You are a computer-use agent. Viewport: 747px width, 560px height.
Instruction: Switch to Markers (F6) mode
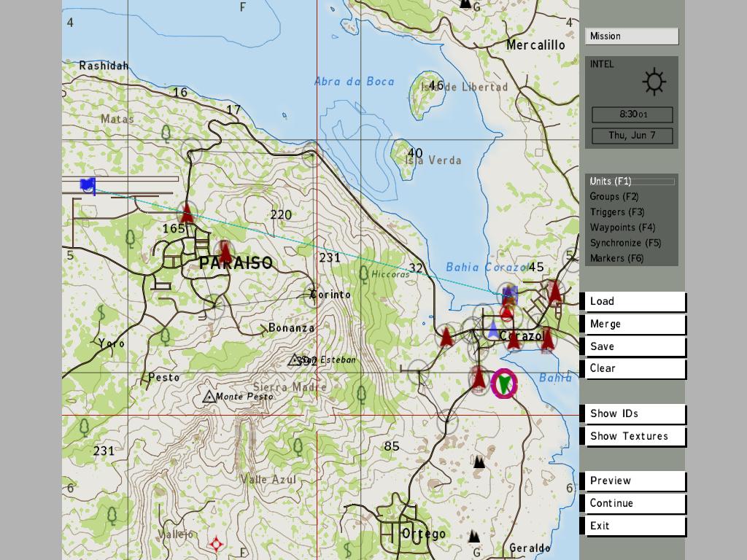point(617,258)
